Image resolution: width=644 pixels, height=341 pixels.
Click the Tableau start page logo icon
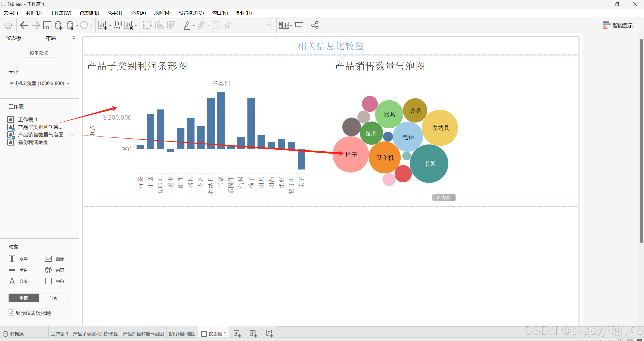click(8, 25)
